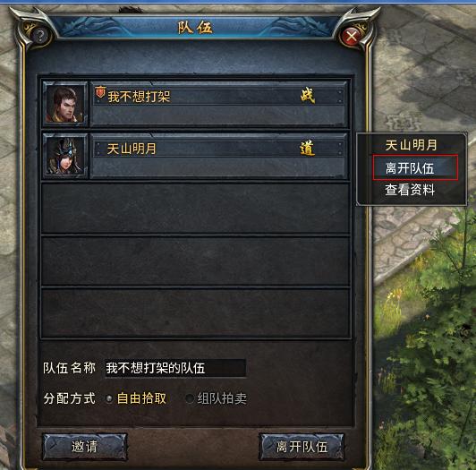Screen dimensions: 476x470
Task: Click the team leader badge icon
Action: coord(100,92)
